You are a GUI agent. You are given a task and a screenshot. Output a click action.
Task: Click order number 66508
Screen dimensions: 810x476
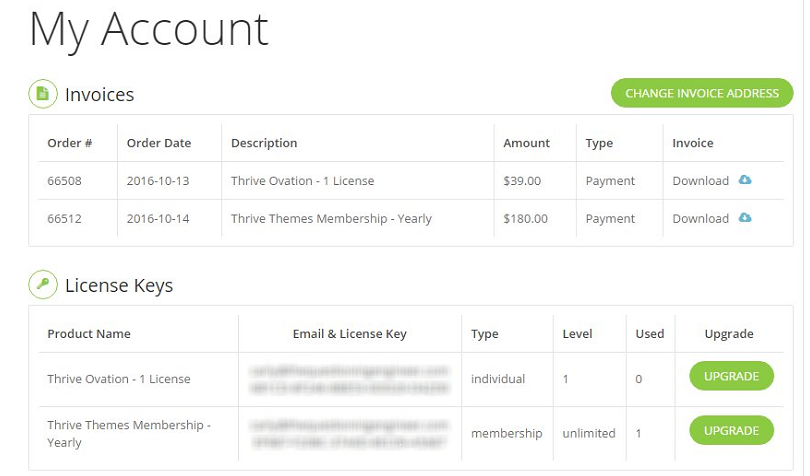coord(64,181)
